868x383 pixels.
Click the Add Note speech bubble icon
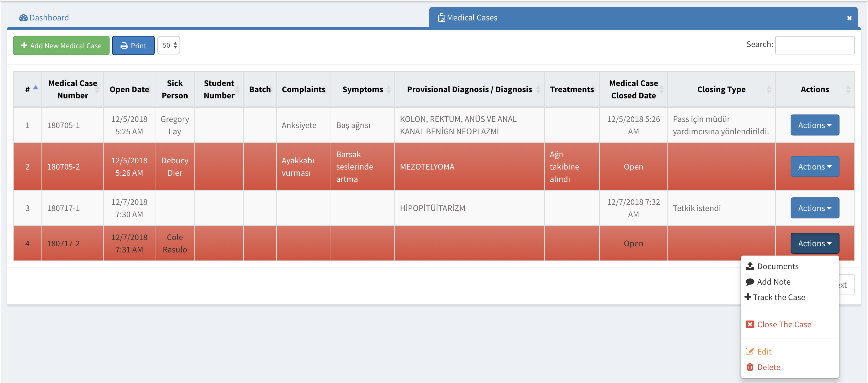pyautogui.click(x=750, y=282)
